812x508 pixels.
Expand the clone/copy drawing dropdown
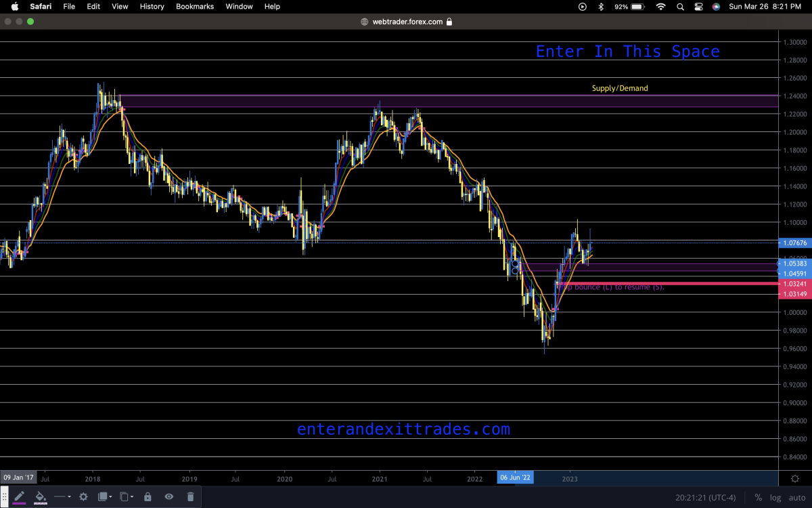pyautogui.click(x=126, y=496)
